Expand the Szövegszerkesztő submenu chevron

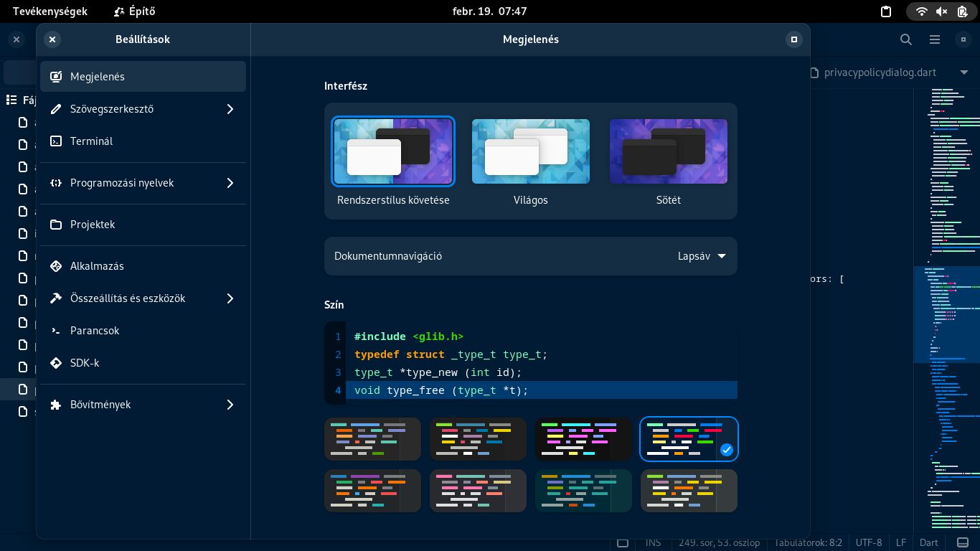[x=230, y=109]
